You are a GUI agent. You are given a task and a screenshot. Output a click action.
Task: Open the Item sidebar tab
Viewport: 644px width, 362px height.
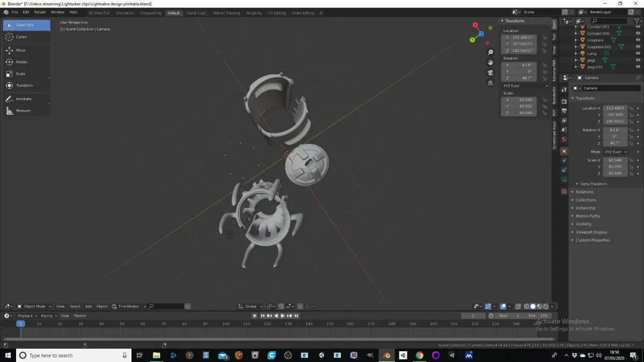click(x=554, y=24)
